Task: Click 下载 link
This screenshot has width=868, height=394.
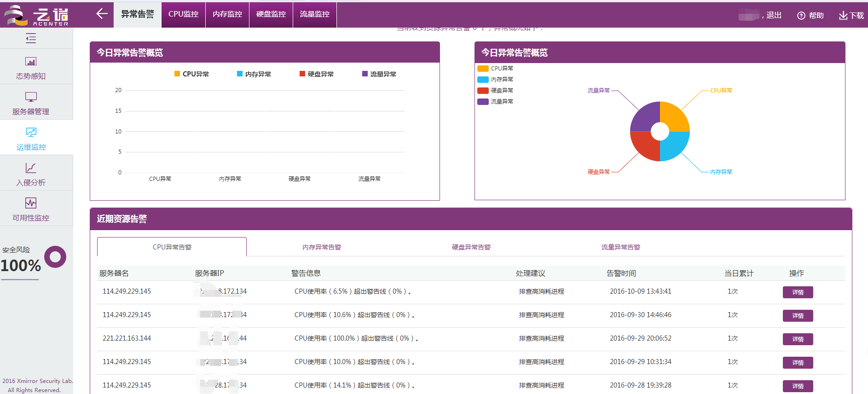Action: pos(856,16)
